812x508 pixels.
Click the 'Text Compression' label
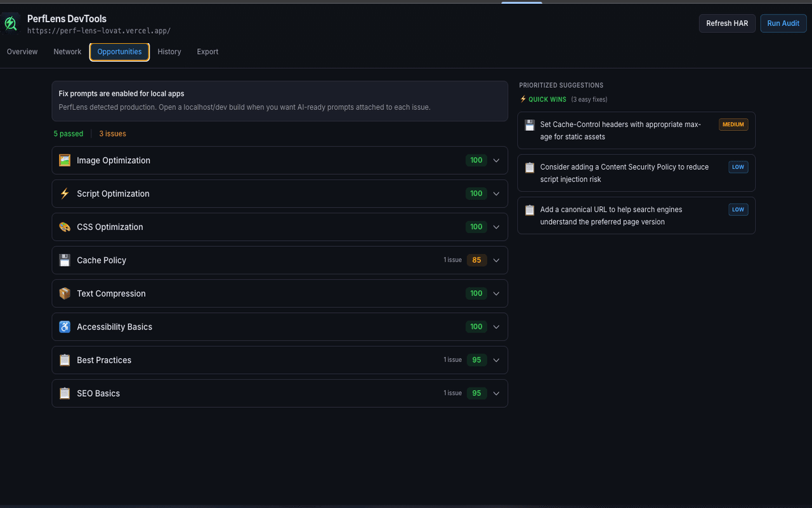point(111,293)
